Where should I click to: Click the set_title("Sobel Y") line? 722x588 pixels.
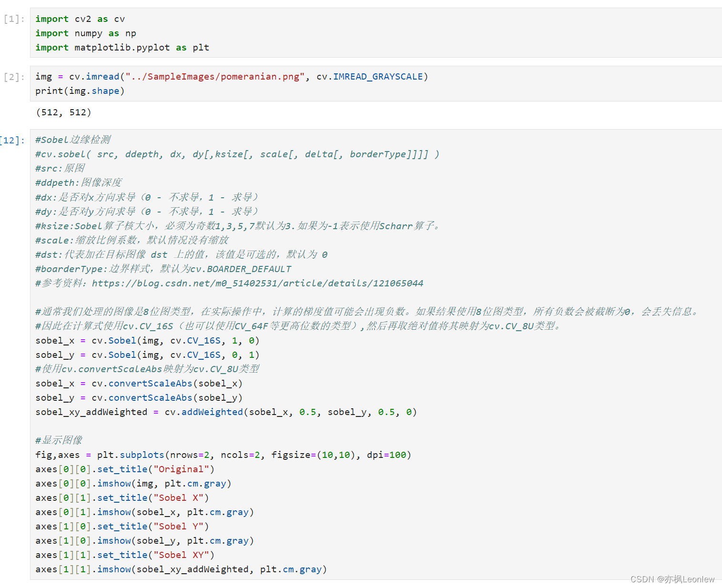(122, 526)
